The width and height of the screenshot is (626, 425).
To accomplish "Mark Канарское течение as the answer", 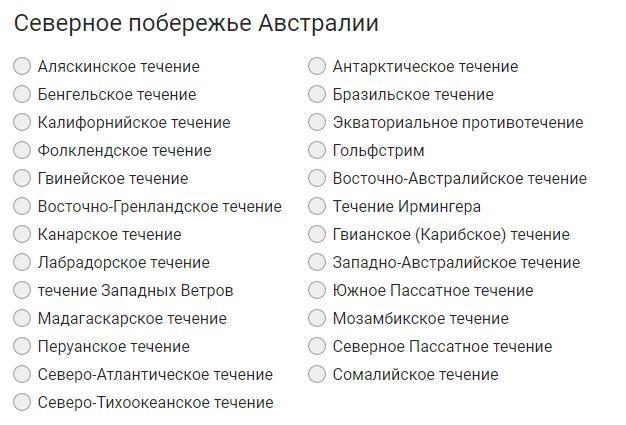I will pos(22,234).
